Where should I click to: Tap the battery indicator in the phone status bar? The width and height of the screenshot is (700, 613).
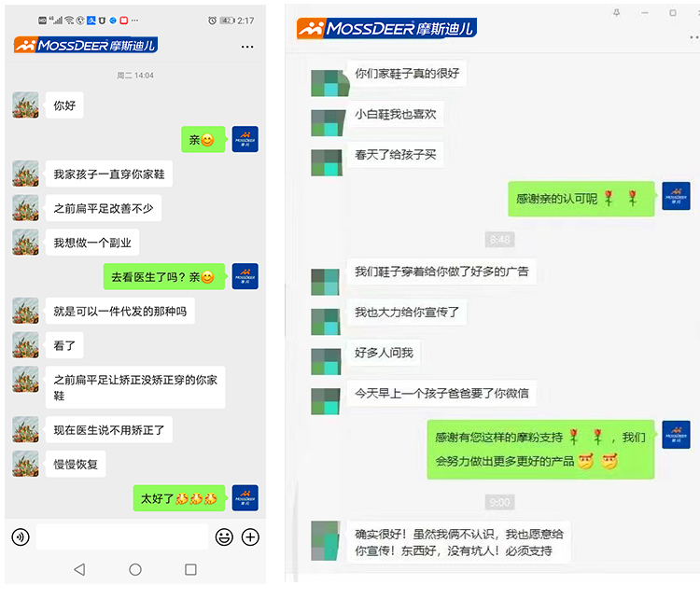coord(227,21)
